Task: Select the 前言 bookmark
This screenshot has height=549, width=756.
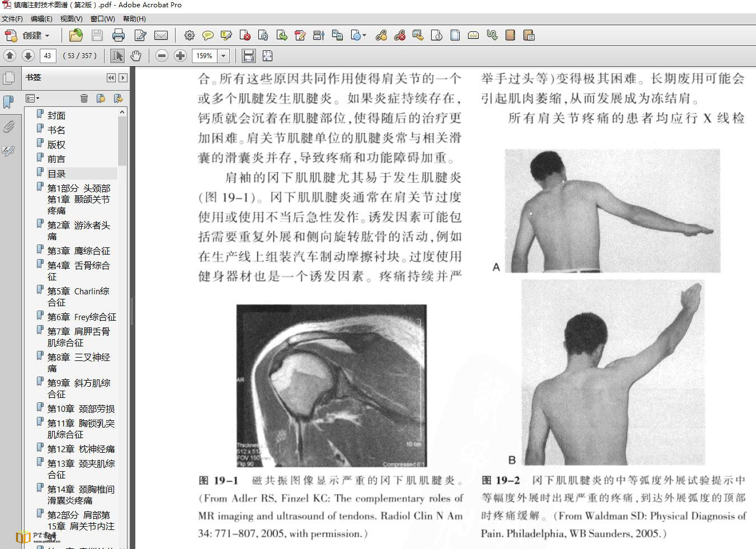Action: coord(56,159)
